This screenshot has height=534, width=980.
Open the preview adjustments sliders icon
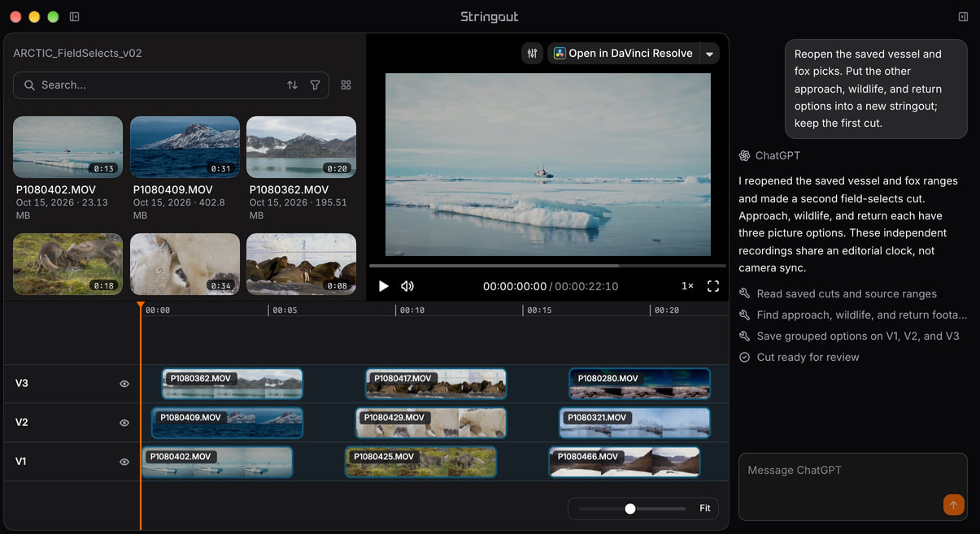(x=533, y=54)
